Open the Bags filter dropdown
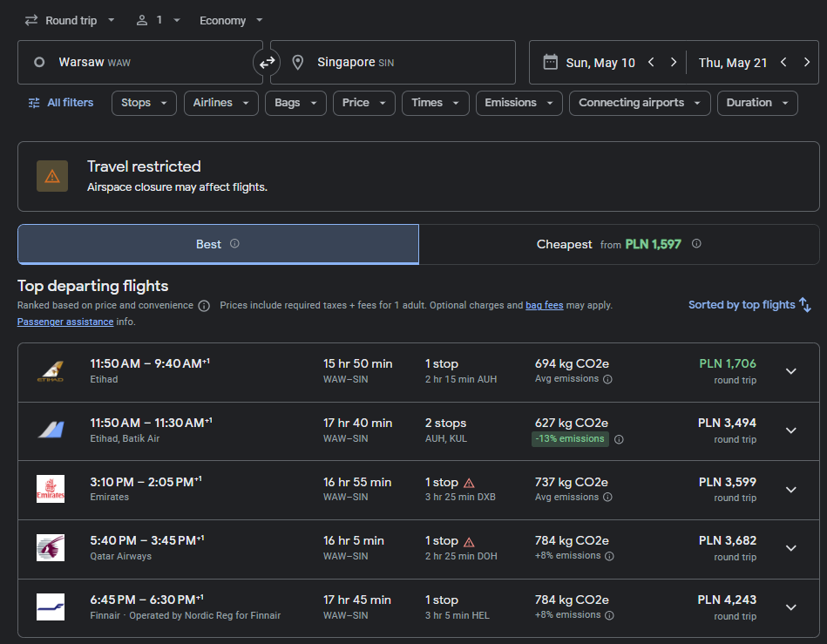Screen dimensions: 827x644 tap(295, 103)
